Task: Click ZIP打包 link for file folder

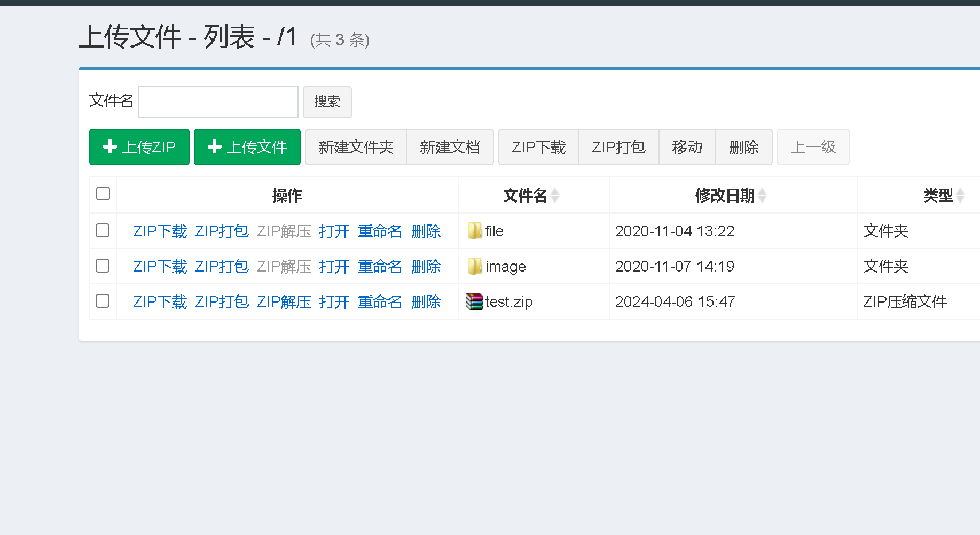Action: point(222,231)
